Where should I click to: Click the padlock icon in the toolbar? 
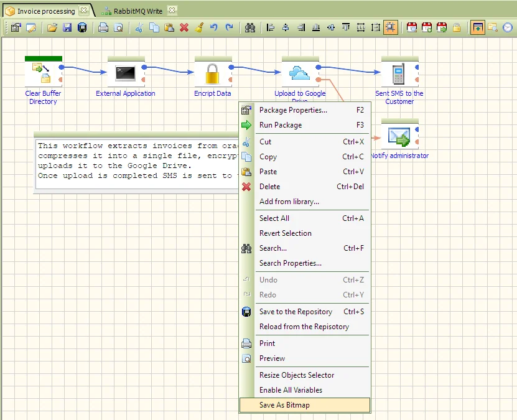457,27
